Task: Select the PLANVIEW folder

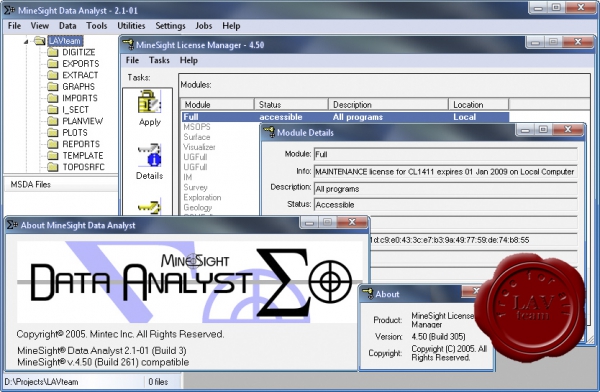Action: pyautogui.click(x=83, y=121)
